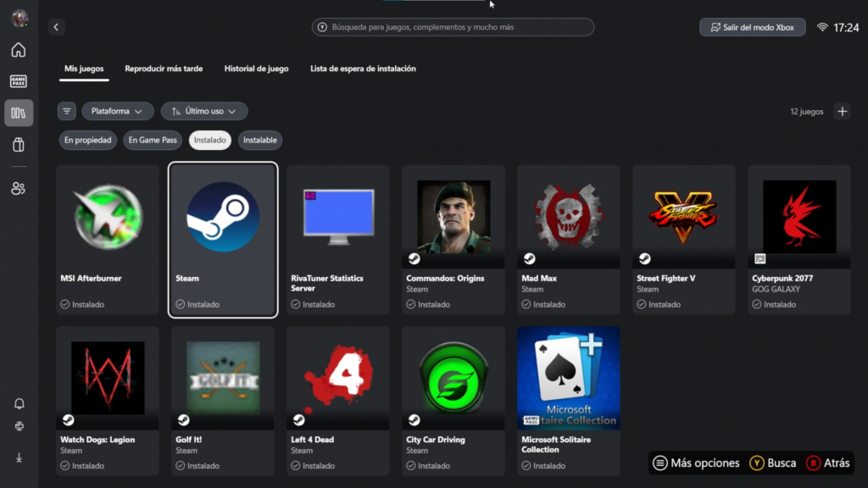
Task: Toggle the En Game Pass filter
Action: tap(153, 140)
